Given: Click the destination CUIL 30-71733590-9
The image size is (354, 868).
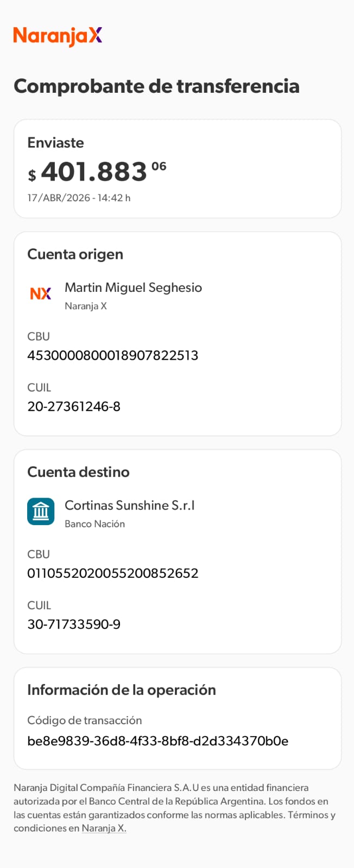Looking at the screenshot, I should coord(74,624).
